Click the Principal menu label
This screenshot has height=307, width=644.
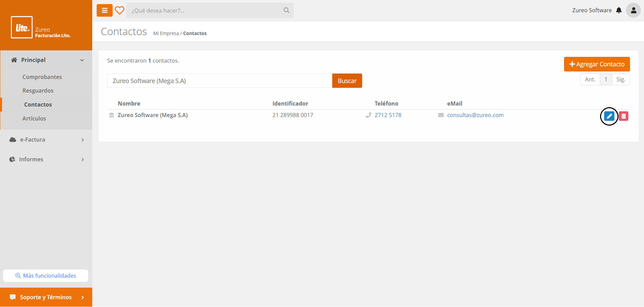[33, 60]
